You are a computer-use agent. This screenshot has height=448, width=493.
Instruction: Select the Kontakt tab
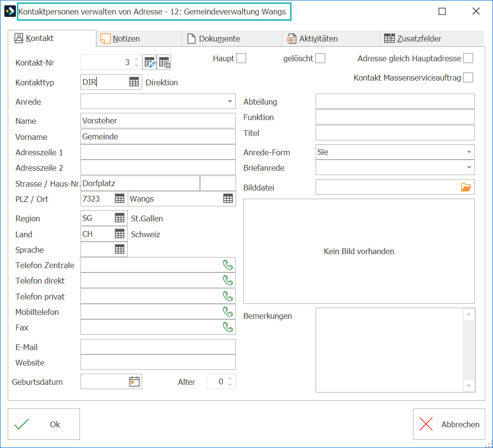click(52, 39)
